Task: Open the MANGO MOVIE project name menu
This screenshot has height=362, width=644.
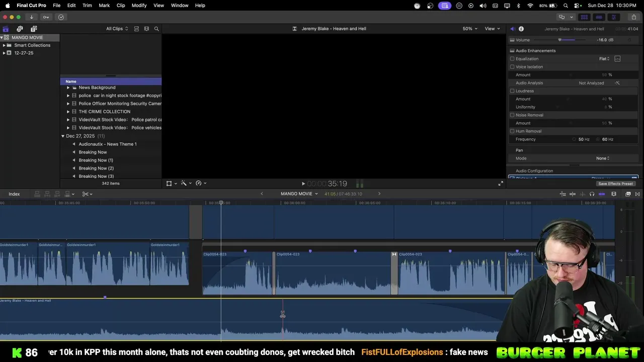Action: 299,194
